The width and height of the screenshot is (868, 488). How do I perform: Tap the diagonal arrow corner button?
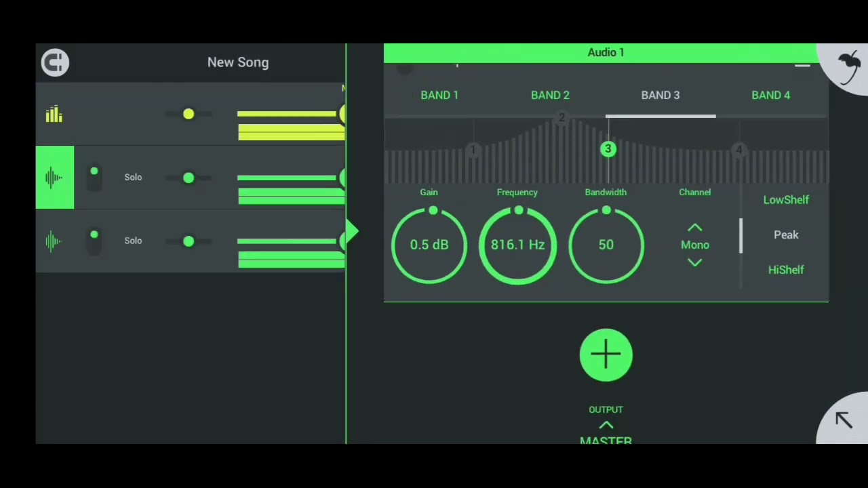tap(844, 420)
